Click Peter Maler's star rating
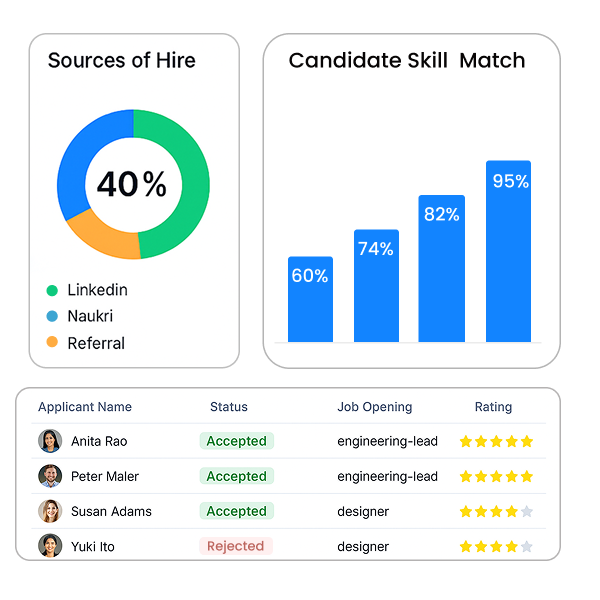Screen dimensions: 600x600 point(496,476)
